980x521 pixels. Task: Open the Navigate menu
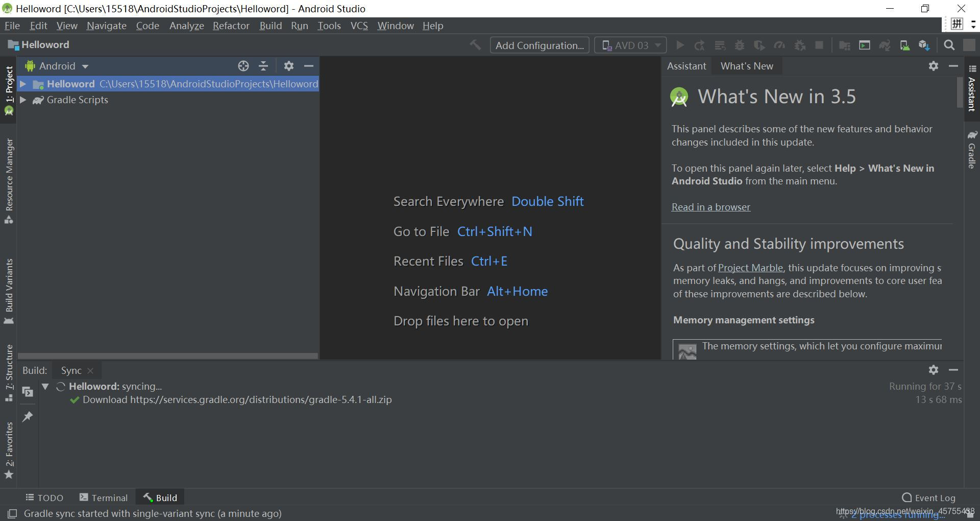point(107,26)
